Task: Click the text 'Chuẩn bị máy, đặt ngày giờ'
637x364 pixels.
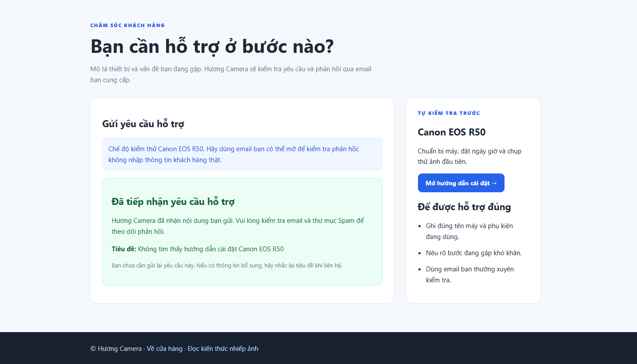Action: tap(470, 156)
